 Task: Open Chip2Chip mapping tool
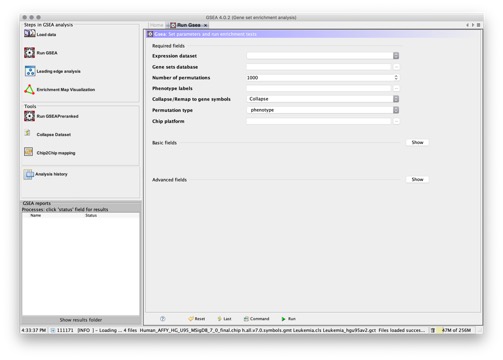(49, 153)
